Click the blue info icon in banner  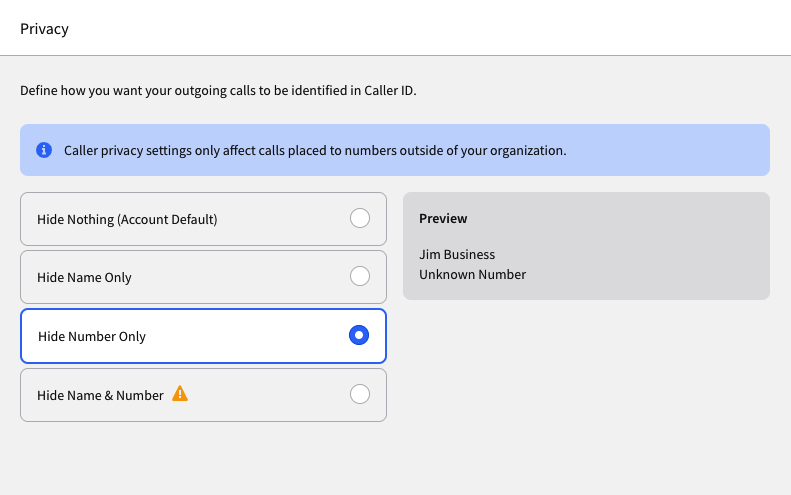[x=44, y=150]
